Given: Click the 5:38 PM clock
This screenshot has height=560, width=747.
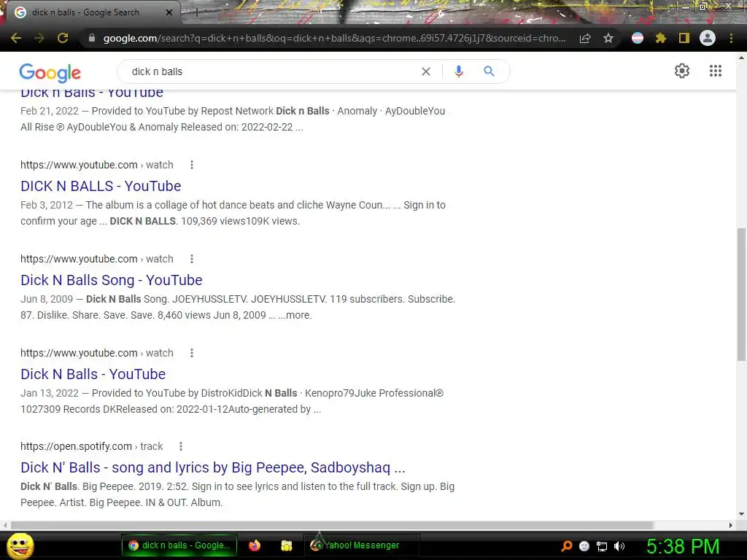Looking at the screenshot, I should coord(683,546).
